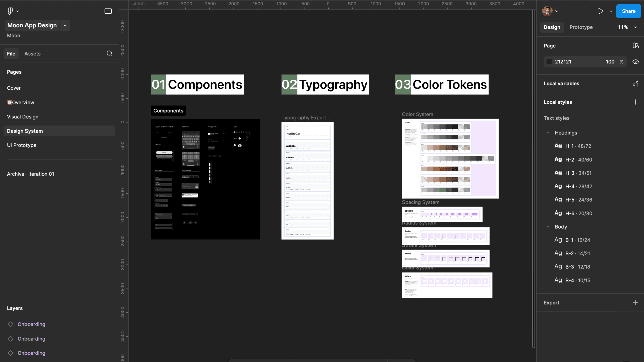Viewport: 644px width, 362px height.
Task: Collapse the Body text styles group
Action: (x=548, y=227)
